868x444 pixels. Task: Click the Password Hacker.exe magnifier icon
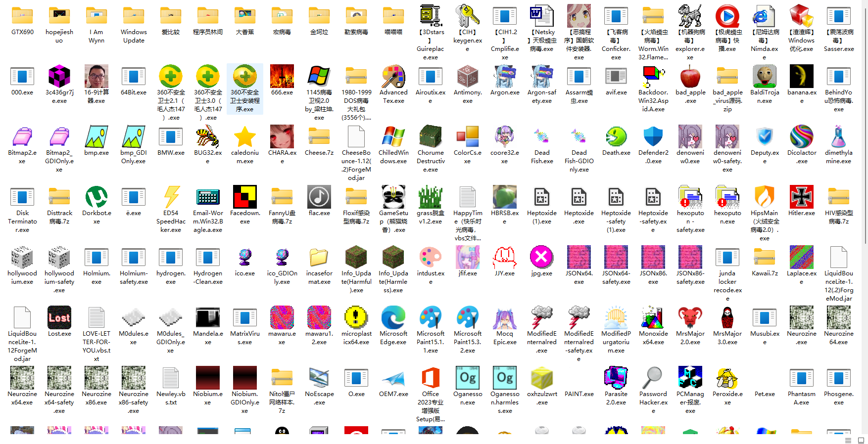coord(653,378)
